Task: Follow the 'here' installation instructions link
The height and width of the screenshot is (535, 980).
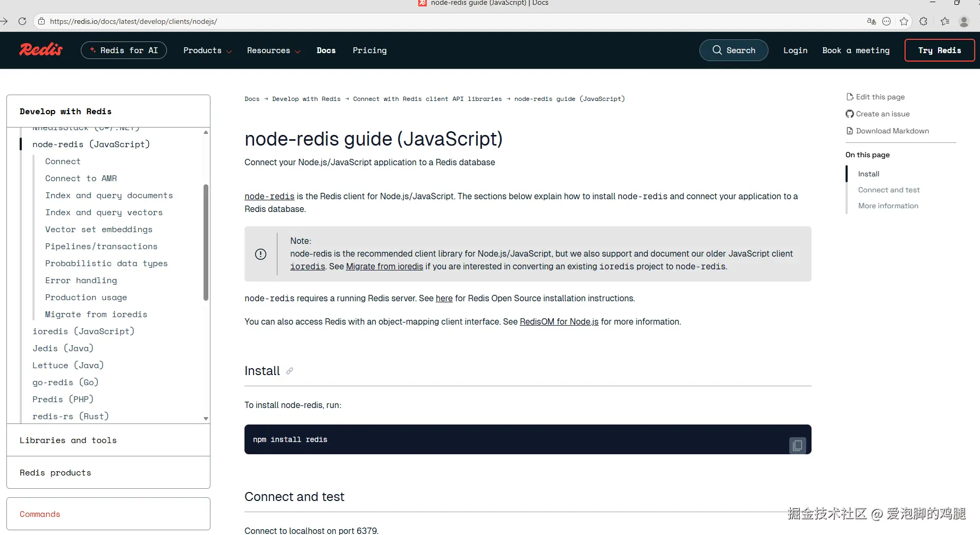Action: (x=444, y=299)
